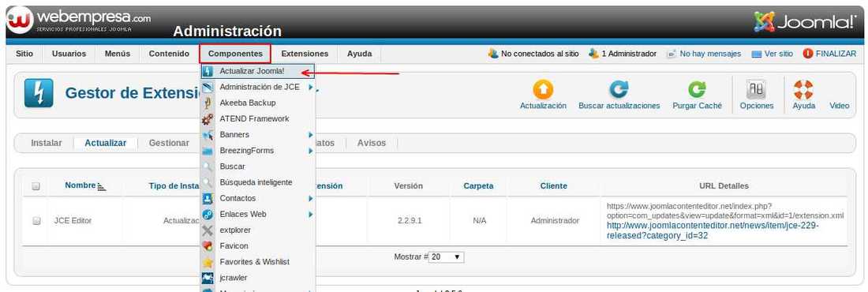Open the Componentes menu
This screenshot has width=868, height=292.
pyautogui.click(x=235, y=54)
